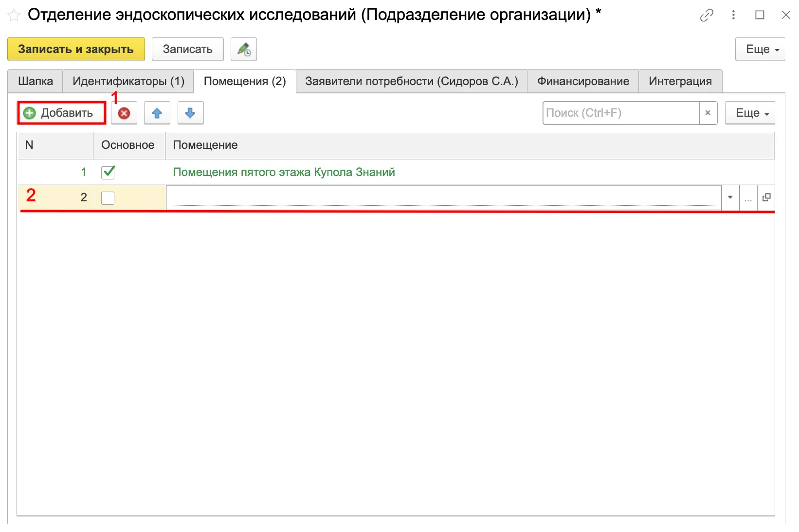799x532 pixels.
Task: Add form to favorites star
Action: [x=14, y=16]
